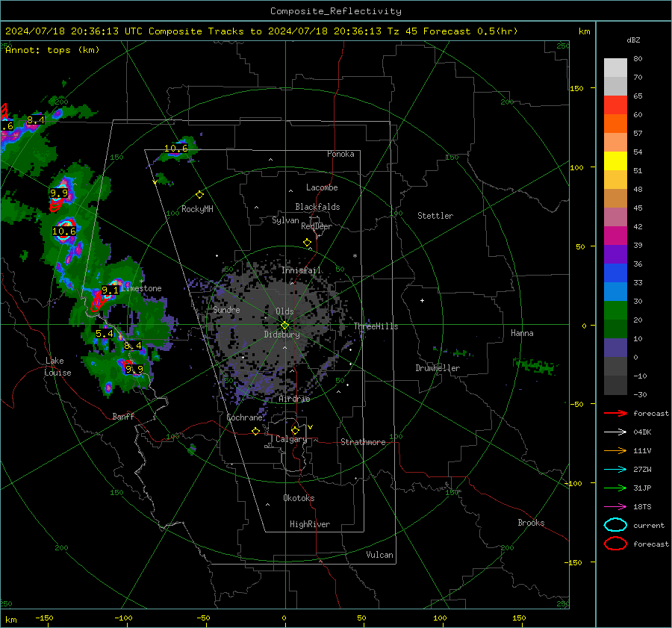Click the red 'forecast' ellipse legend icon
This screenshot has width=672, height=628.
pos(615,544)
